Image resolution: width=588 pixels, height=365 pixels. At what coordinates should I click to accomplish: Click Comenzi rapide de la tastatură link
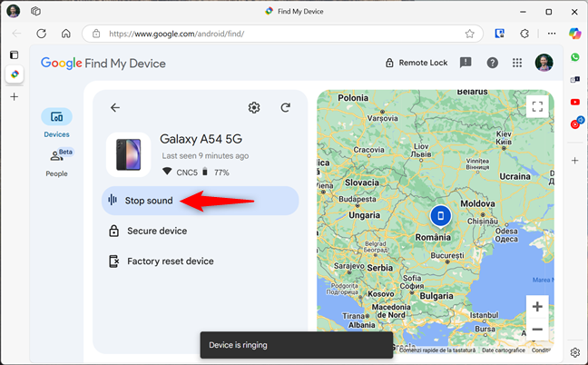pos(437,350)
